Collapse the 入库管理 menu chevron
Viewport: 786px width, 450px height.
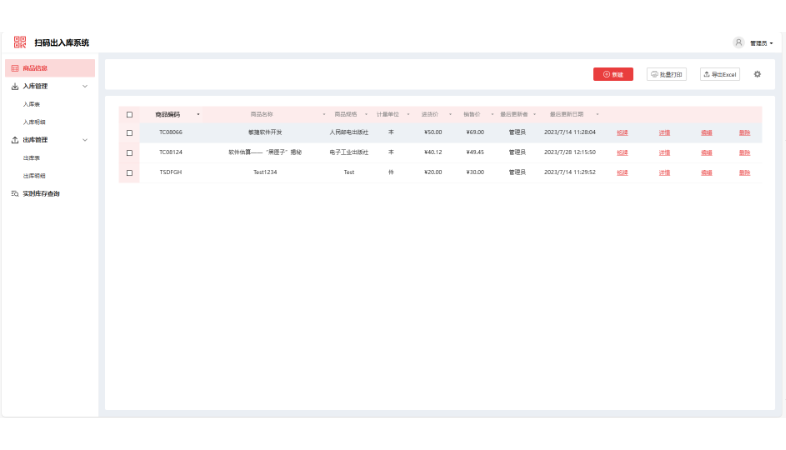pos(85,86)
